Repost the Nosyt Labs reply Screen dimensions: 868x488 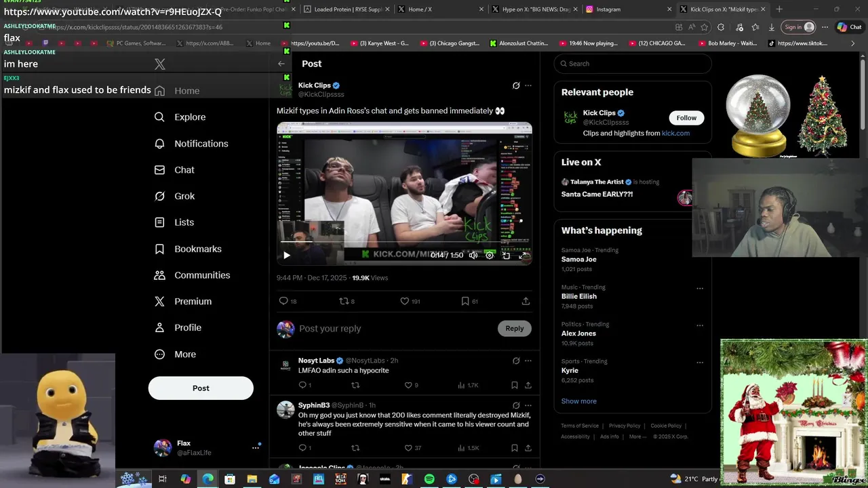coord(355,385)
